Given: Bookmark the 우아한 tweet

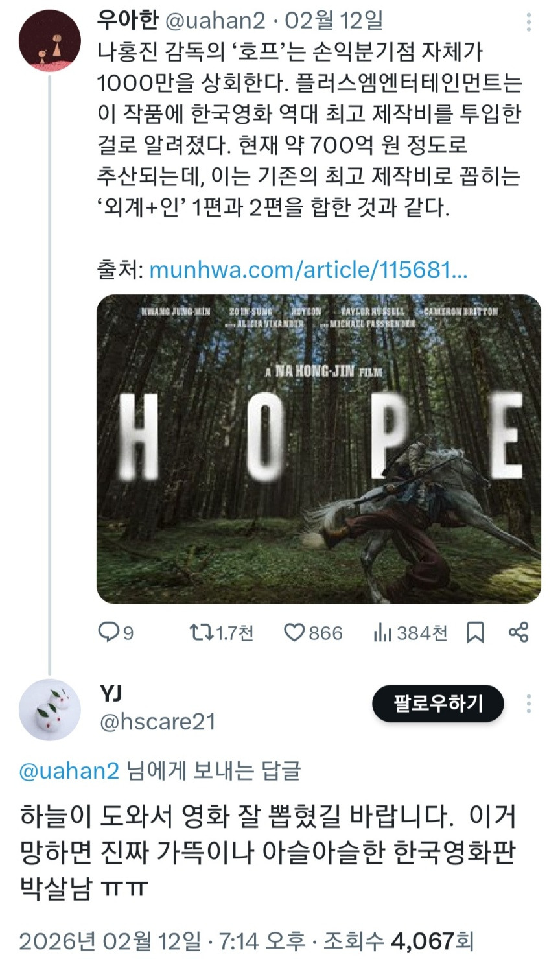Looking at the screenshot, I should tap(476, 632).
